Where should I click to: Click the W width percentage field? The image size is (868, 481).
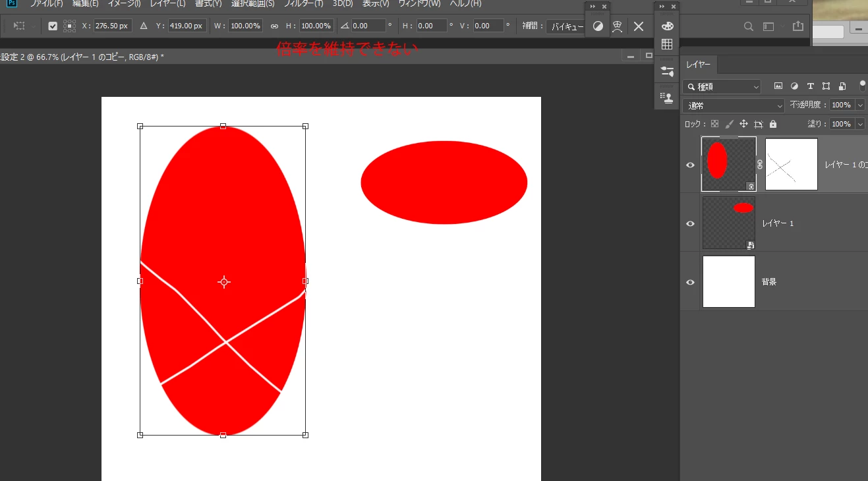click(x=246, y=26)
